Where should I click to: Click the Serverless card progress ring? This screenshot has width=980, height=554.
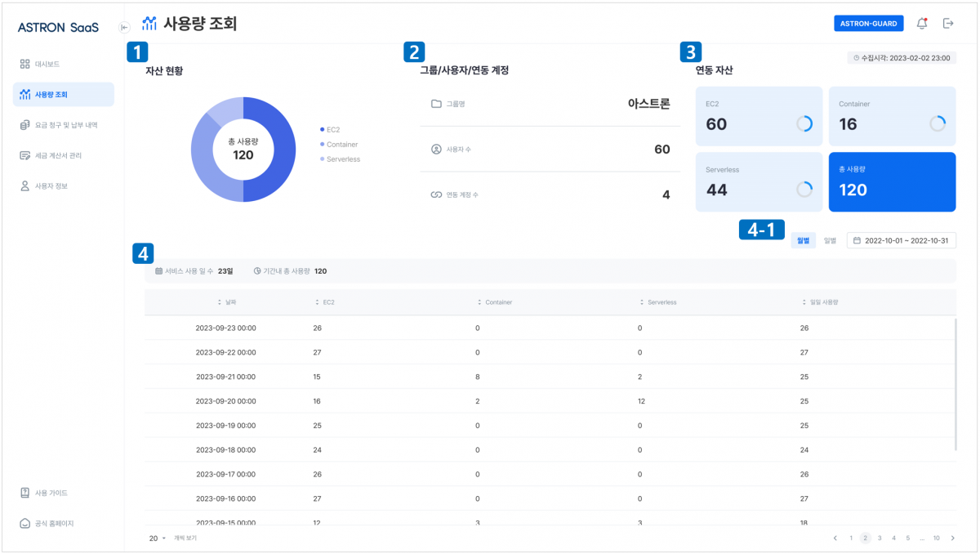coord(804,189)
